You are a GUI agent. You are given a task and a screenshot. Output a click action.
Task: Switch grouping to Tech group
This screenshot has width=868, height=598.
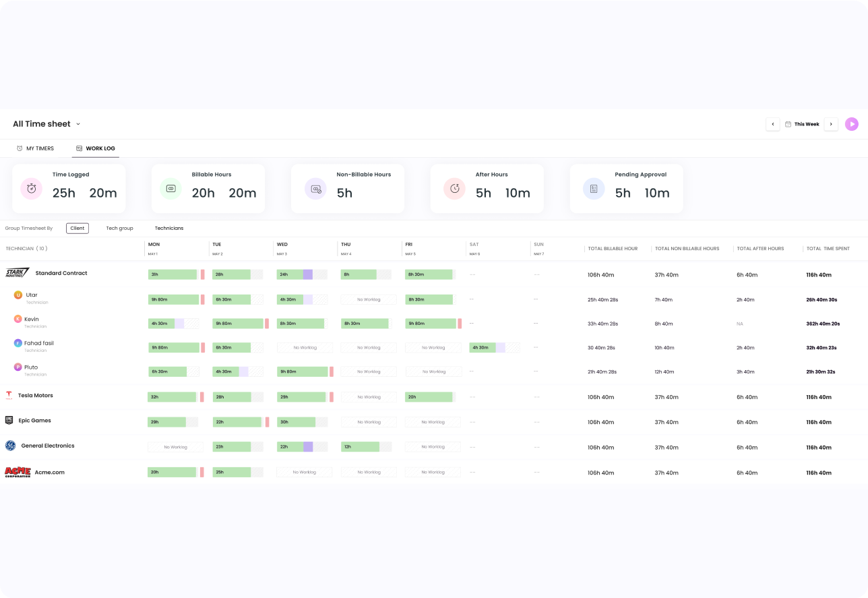(x=119, y=228)
